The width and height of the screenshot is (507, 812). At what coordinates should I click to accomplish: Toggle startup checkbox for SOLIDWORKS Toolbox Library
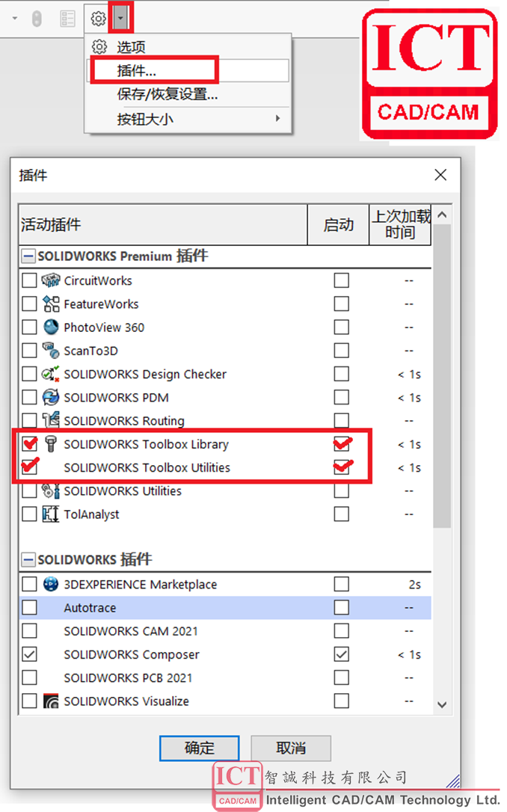tap(342, 444)
